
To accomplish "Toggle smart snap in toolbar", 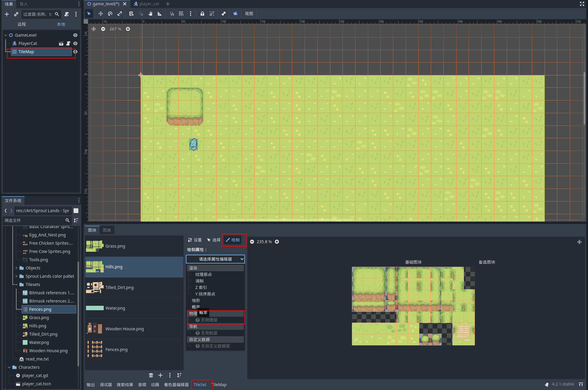I will 172,14.
